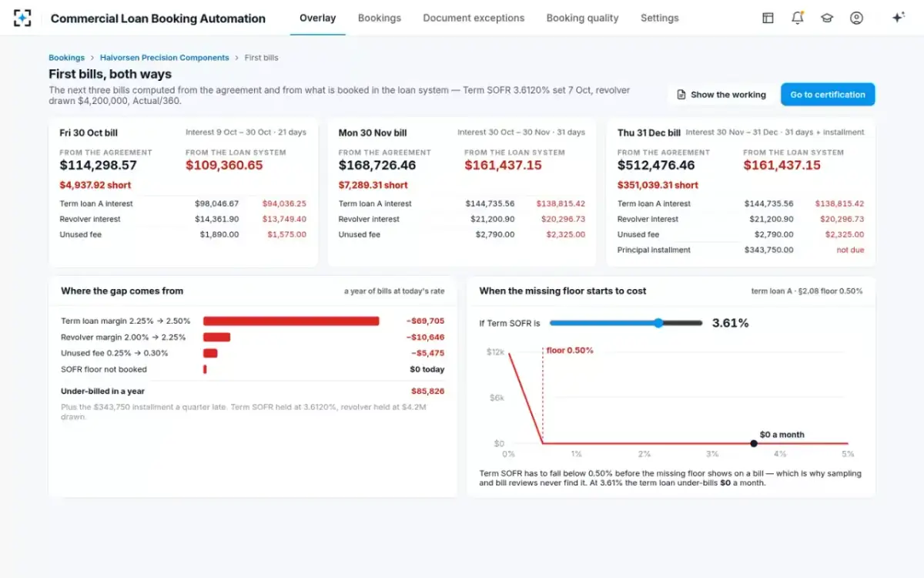
Task: Click Show the working button
Action: click(x=721, y=95)
